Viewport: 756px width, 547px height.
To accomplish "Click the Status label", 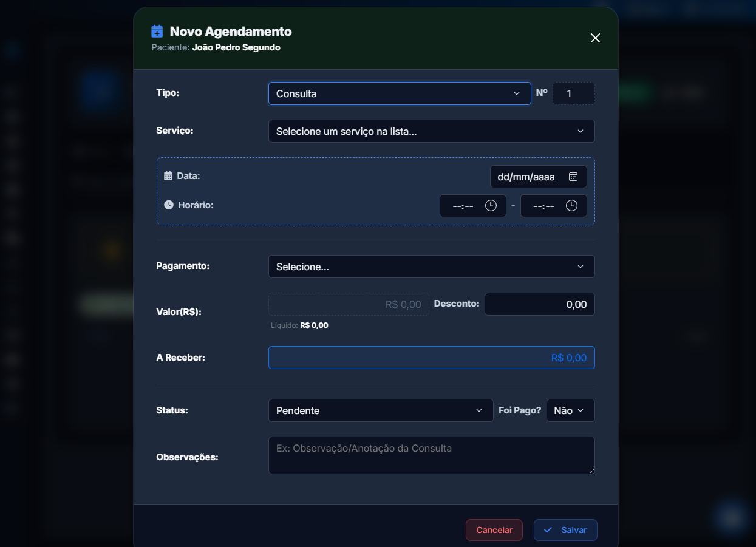I will [172, 410].
